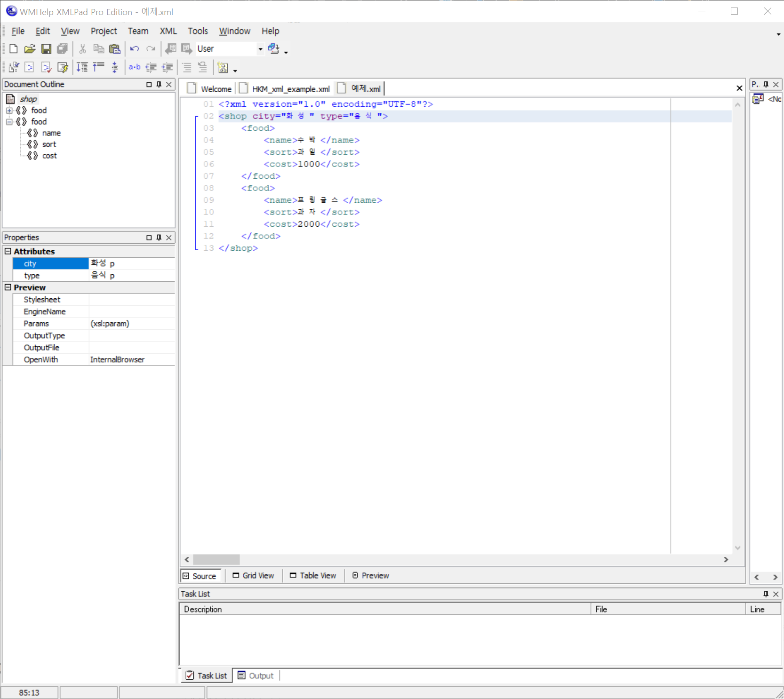Decrease indent with the outdent icon
The image size is (784, 699).
click(151, 67)
